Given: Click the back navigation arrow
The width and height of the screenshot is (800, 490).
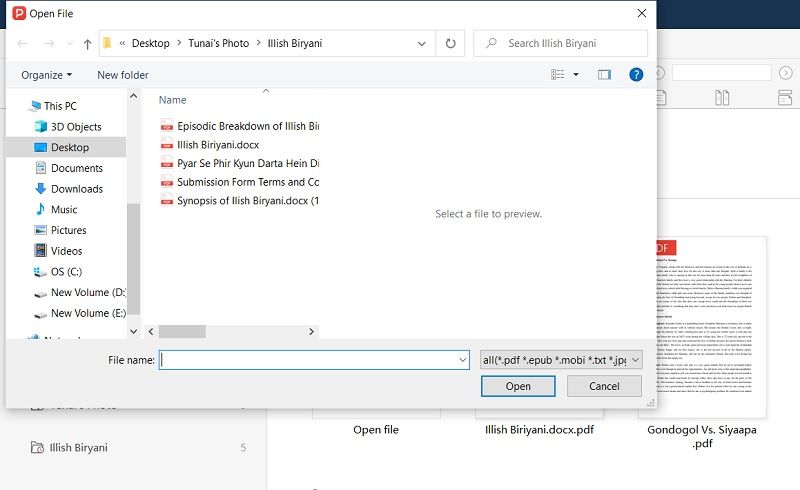Looking at the screenshot, I should pyautogui.click(x=22, y=44).
